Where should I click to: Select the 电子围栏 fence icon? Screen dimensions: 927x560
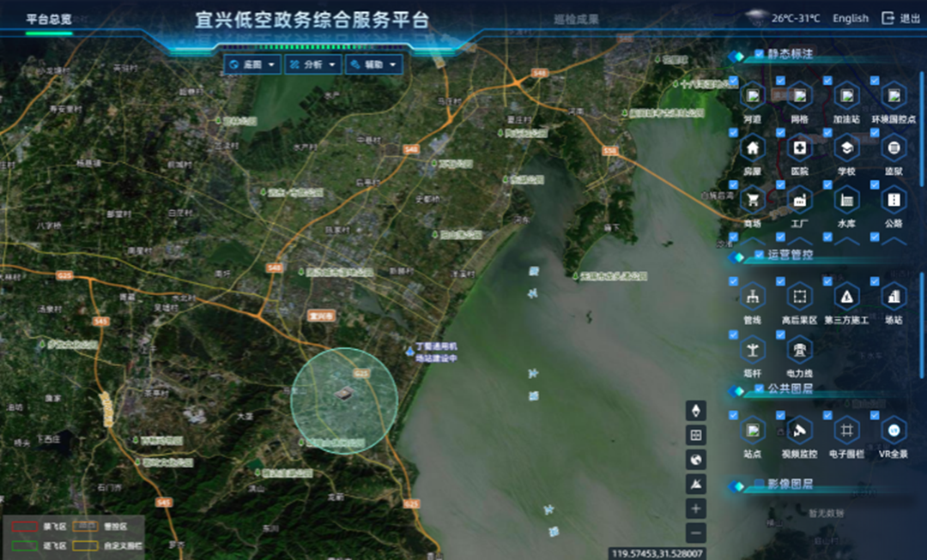pos(846,430)
